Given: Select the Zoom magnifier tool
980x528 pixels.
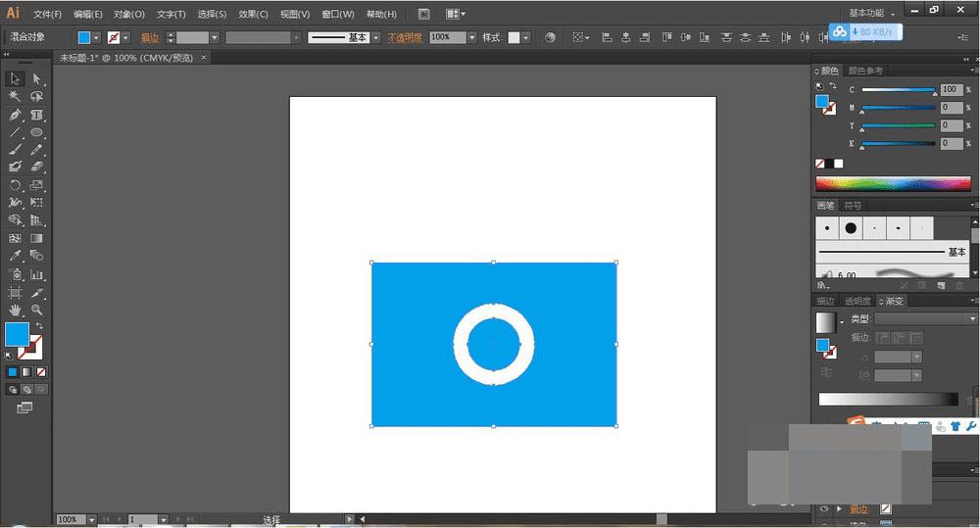Looking at the screenshot, I should point(36,310).
